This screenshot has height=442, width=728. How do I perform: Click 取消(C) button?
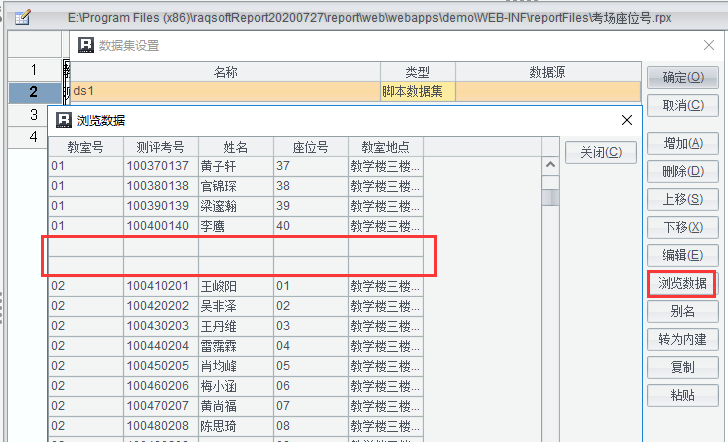coord(682,105)
